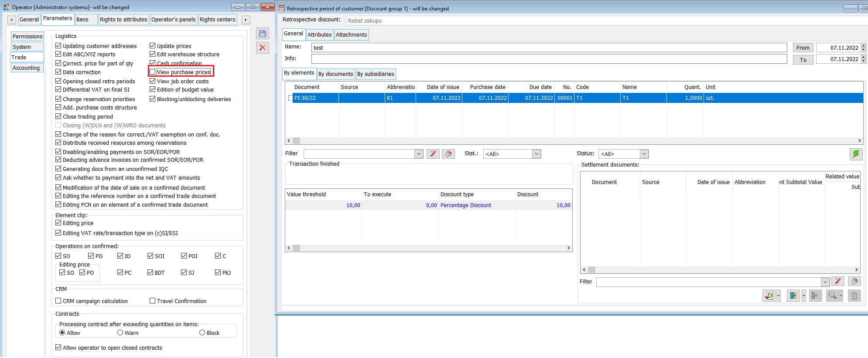868x358 pixels.
Task: Uncheck Updating customer addresses
Action: coord(58,46)
